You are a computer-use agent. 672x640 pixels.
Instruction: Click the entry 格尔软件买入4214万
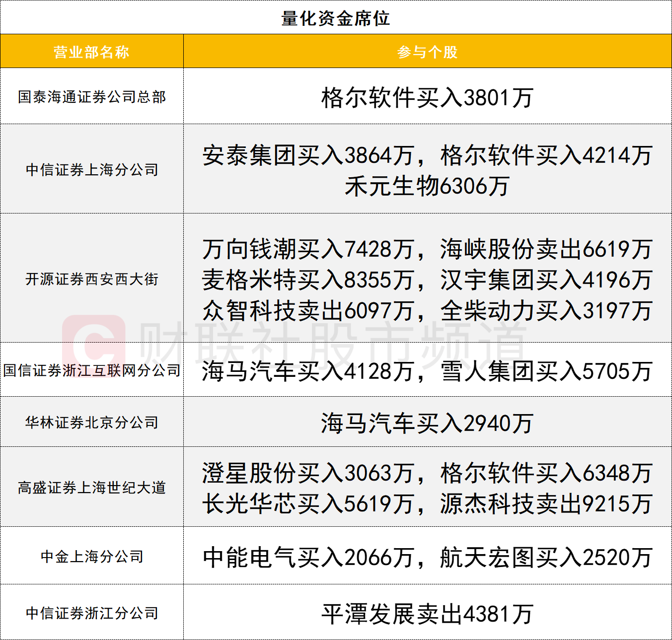coord(546,155)
